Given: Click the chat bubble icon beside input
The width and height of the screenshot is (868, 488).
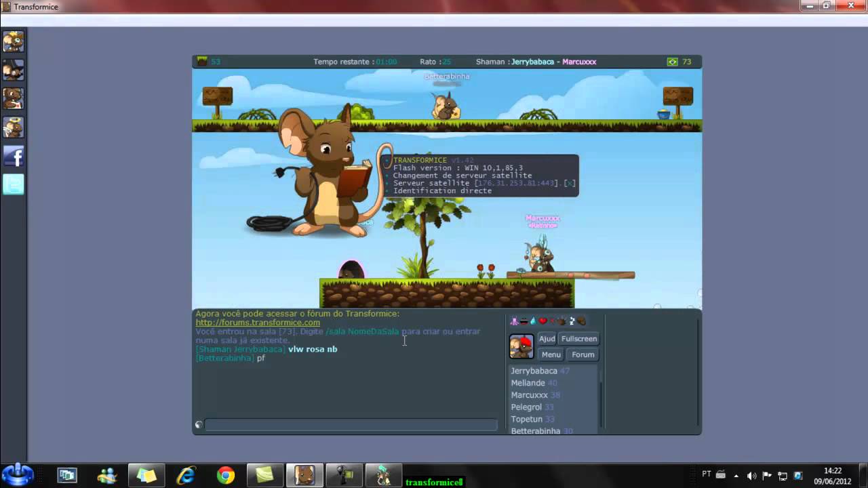Looking at the screenshot, I should click(199, 425).
